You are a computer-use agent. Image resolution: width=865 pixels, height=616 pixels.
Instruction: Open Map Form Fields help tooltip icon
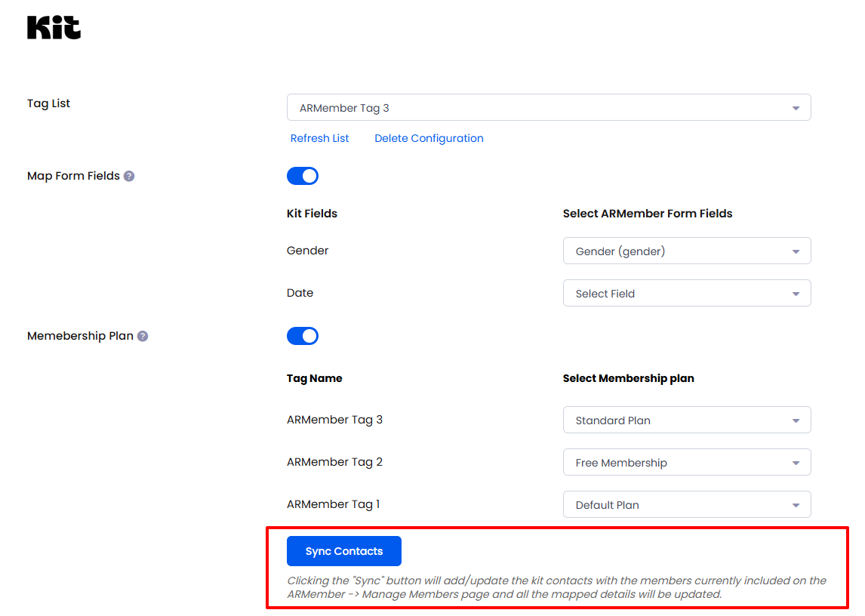click(x=129, y=176)
